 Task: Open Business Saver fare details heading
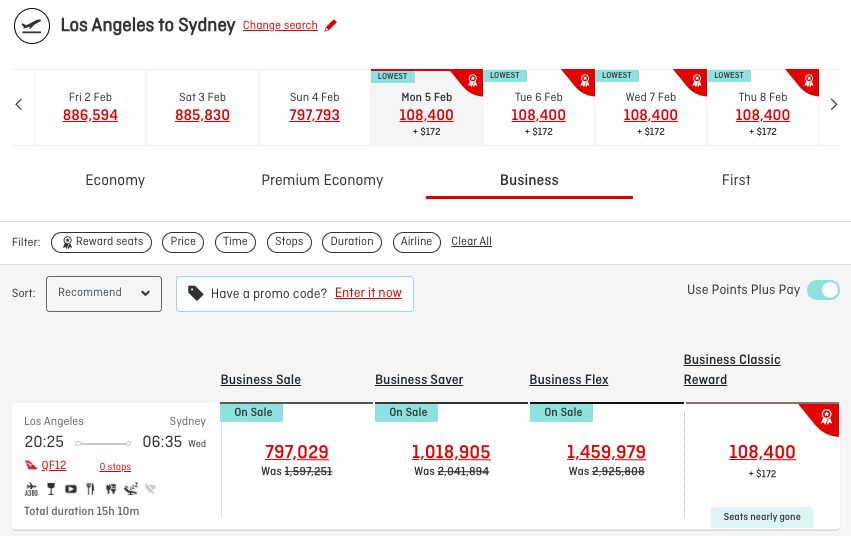[419, 380]
